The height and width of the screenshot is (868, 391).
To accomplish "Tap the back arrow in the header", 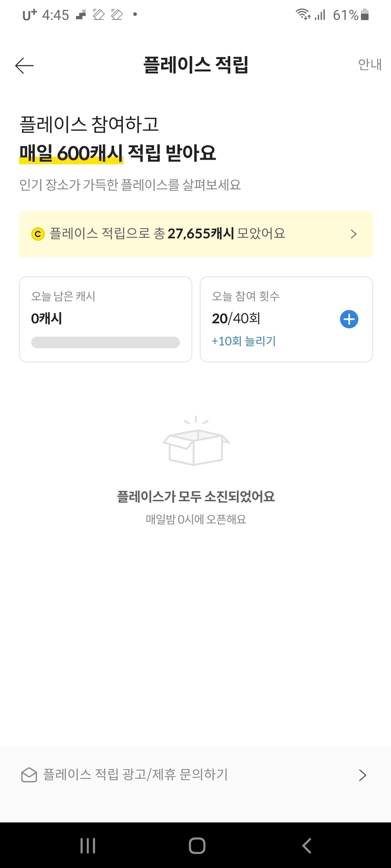I will 24,65.
